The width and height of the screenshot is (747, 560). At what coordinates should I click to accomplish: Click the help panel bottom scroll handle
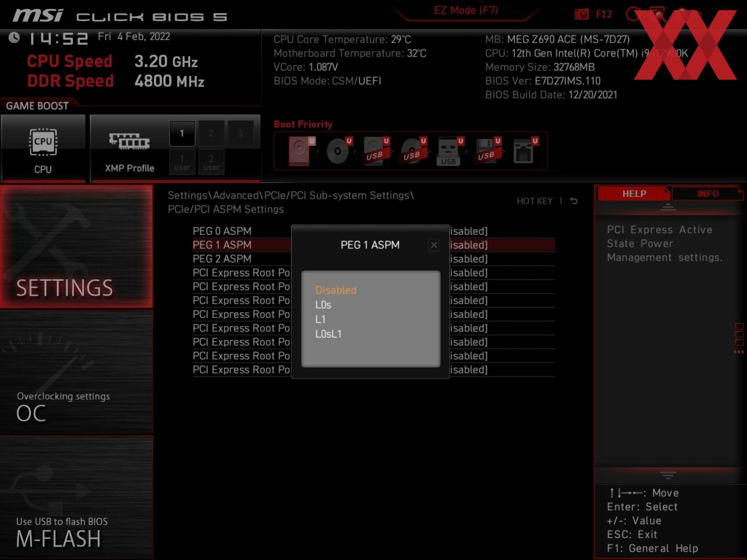(668, 475)
